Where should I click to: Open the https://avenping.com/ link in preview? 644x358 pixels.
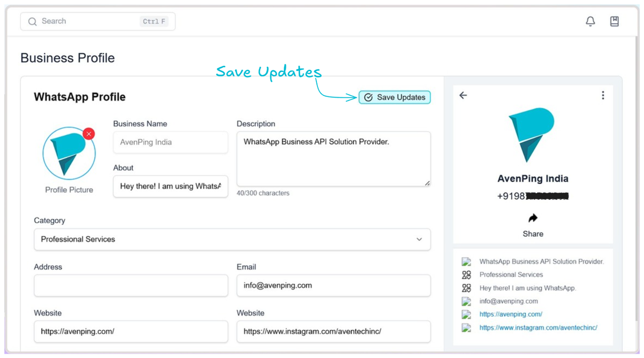(x=511, y=314)
